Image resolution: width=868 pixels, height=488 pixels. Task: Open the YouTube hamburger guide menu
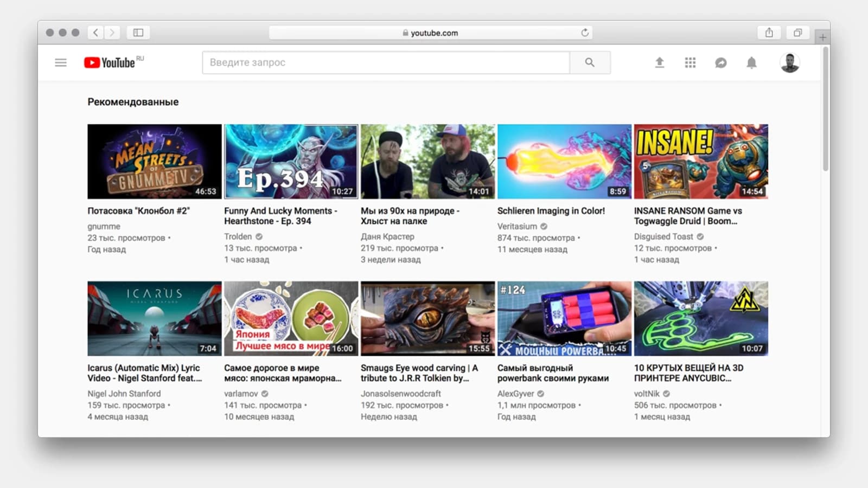[61, 63]
